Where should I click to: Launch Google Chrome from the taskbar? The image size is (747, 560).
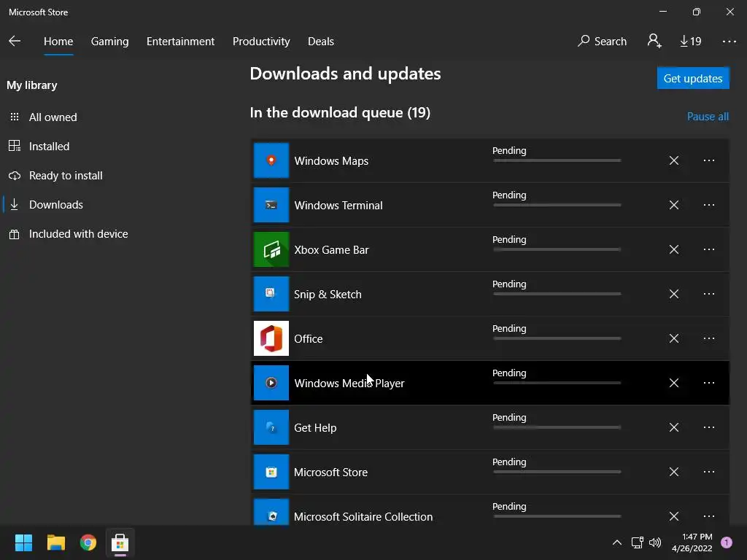click(x=88, y=542)
